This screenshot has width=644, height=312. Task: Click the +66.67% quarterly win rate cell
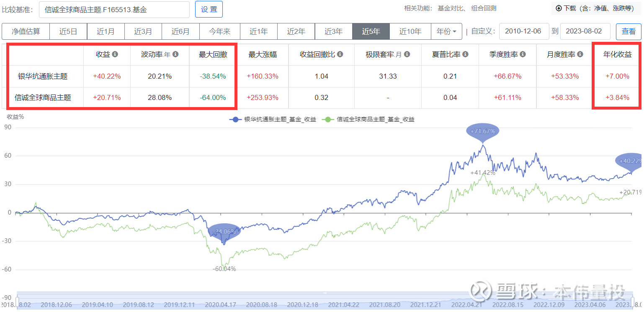click(507, 76)
